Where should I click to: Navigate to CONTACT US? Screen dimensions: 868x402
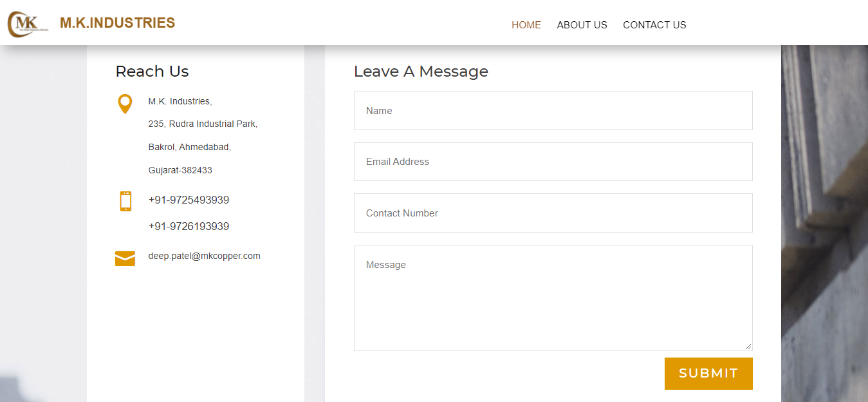click(654, 25)
